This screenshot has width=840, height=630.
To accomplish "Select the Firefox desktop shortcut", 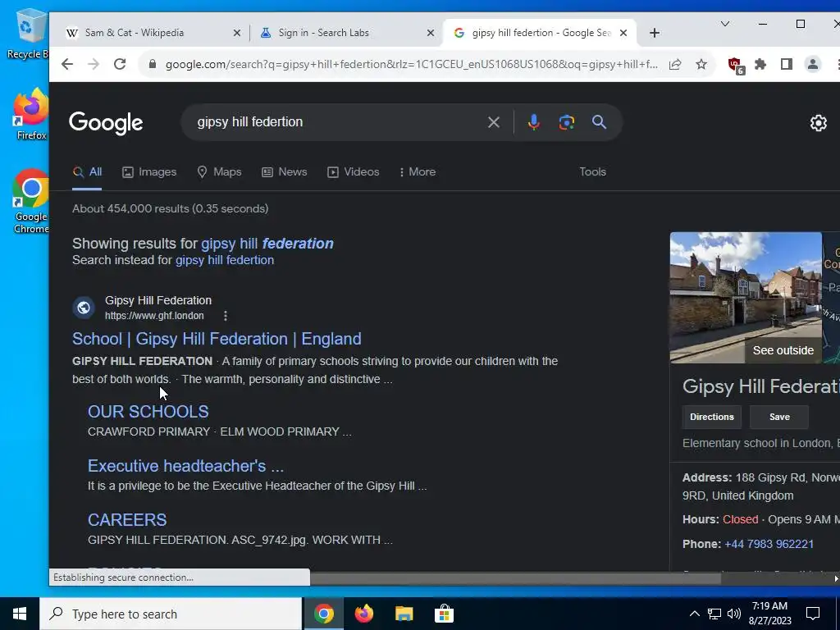I will click(x=31, y=114).
